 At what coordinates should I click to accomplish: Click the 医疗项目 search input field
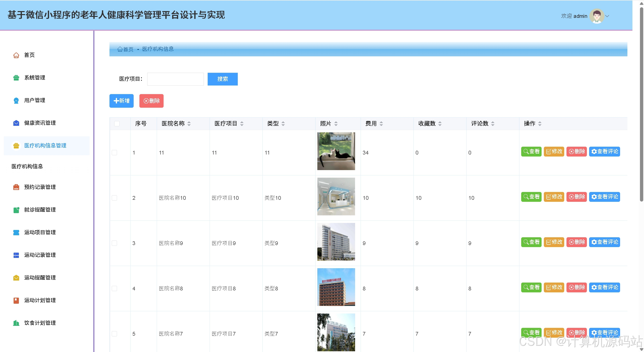pos(175,79)
